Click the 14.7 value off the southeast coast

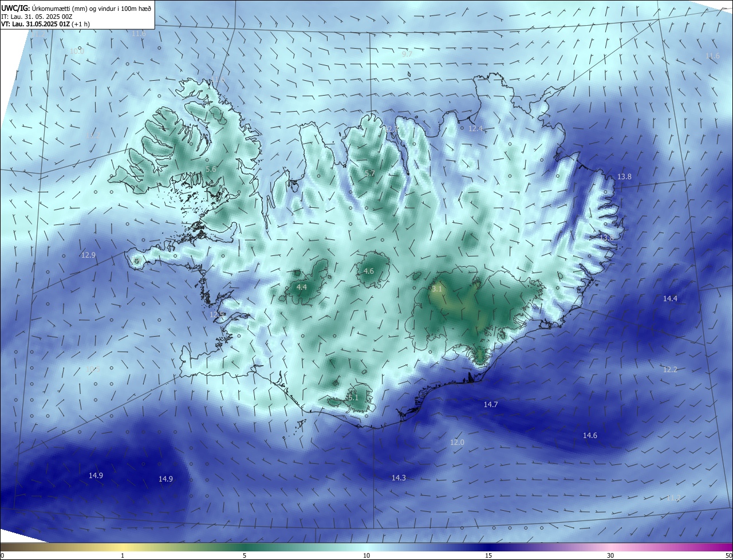[491, 405]
